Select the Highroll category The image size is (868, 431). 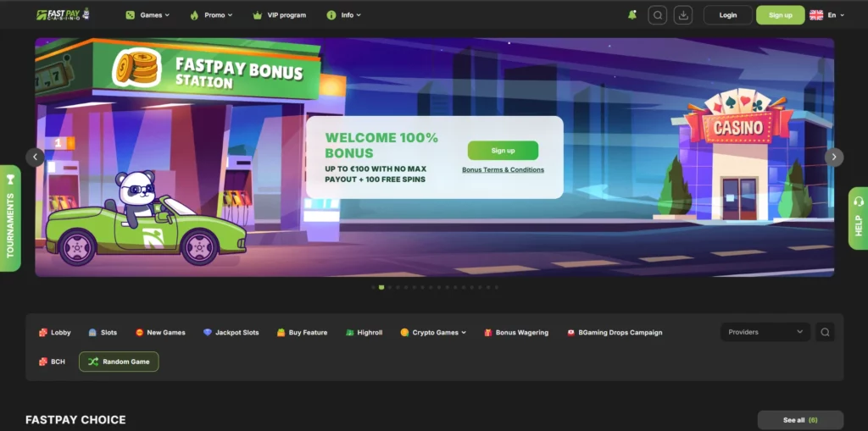[364, 333]
